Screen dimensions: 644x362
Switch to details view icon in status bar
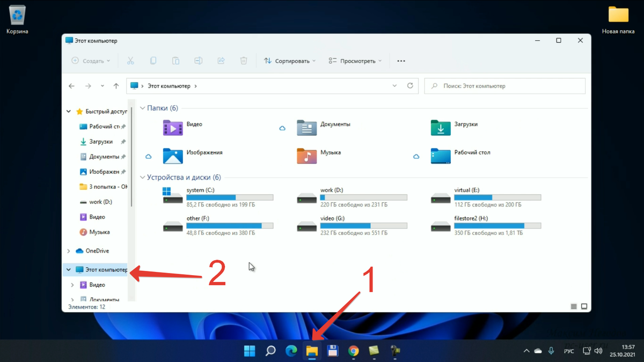point(574,307)
